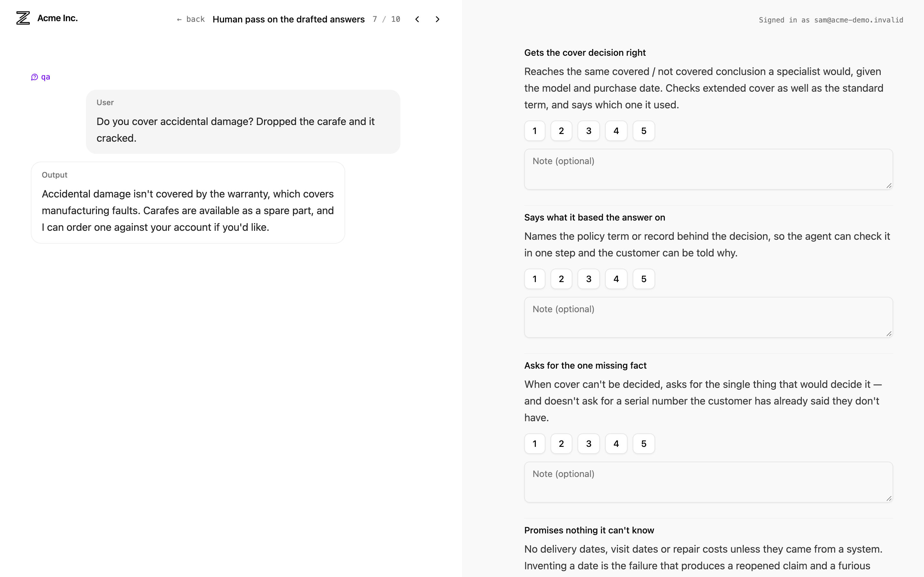Click the signed-in email text
The width and height of the screenshot is (924, 577).
(x=859, y=20)
